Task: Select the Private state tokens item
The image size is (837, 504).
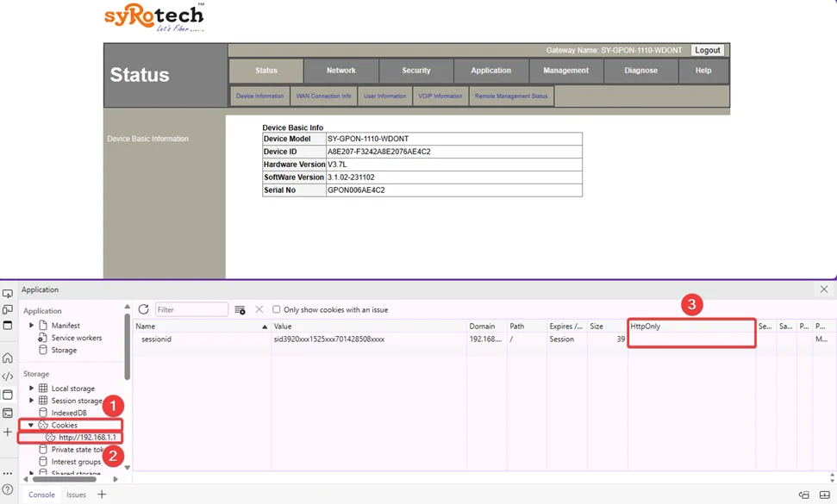Action: (78, 450)
